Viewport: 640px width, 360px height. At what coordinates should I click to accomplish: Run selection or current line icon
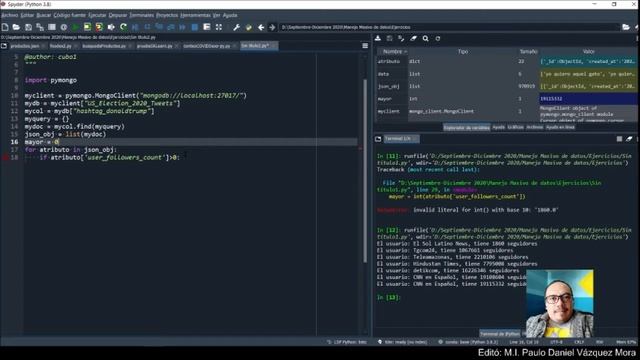[x=111, y=27]
